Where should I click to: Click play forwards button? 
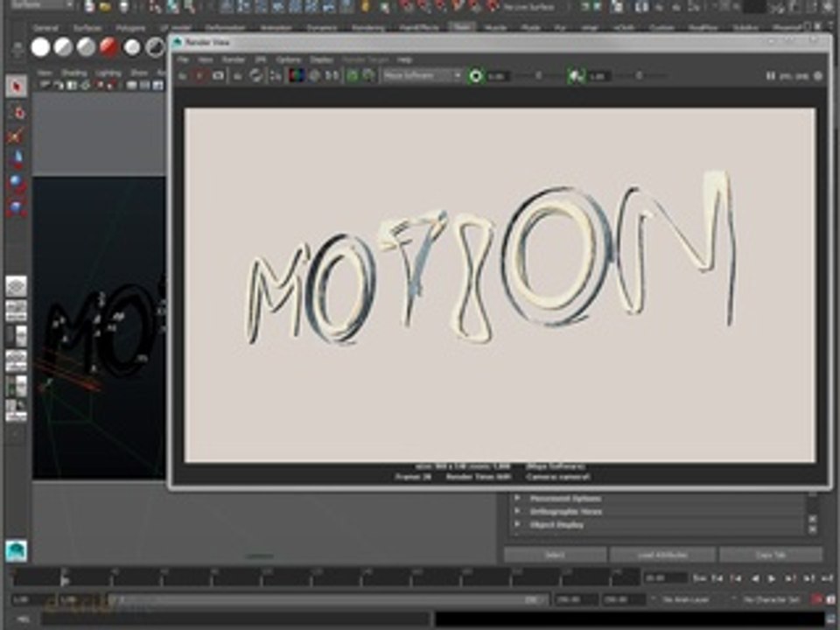[772, 578]
